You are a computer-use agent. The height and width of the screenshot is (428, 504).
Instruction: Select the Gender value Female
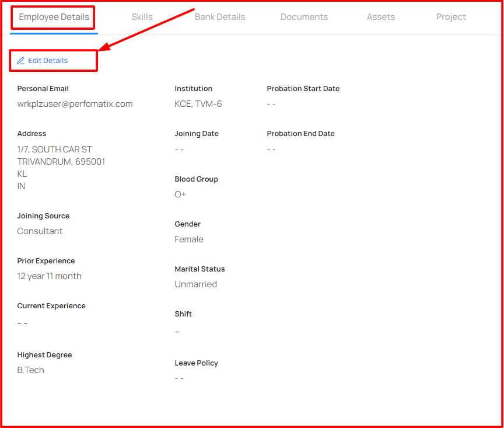click(189, 239)
